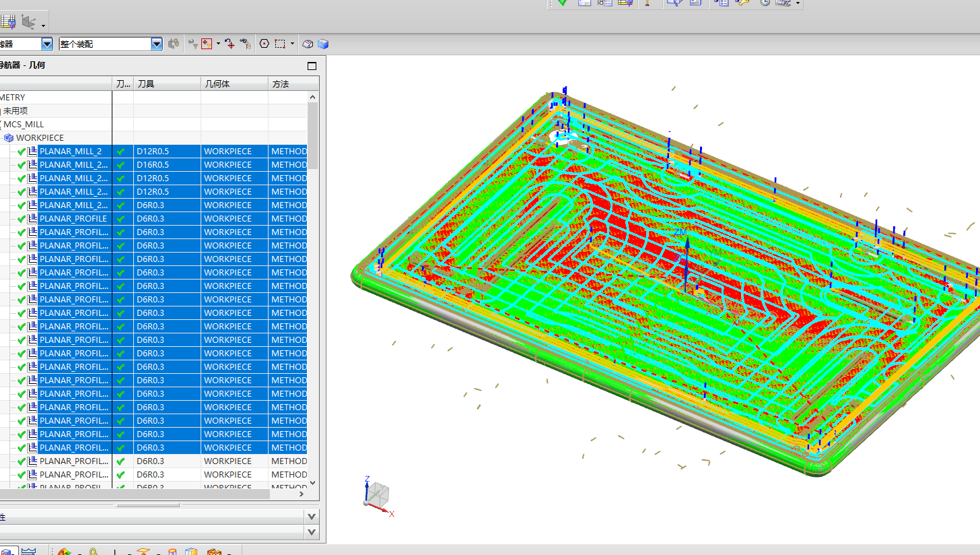980x555 pixels.
Task: Click the green checkmark of PLANAR_MILL_2 row
Action: tap(22, 152)
